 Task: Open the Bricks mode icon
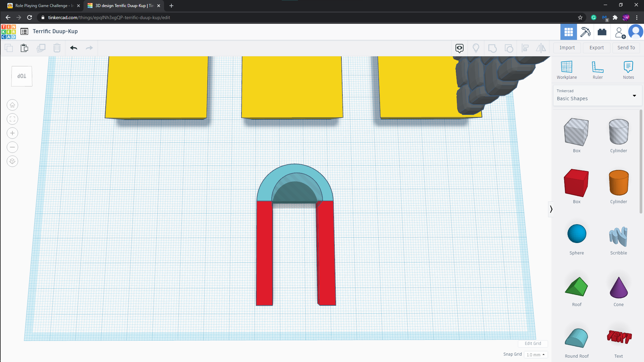tap(602, 32)
